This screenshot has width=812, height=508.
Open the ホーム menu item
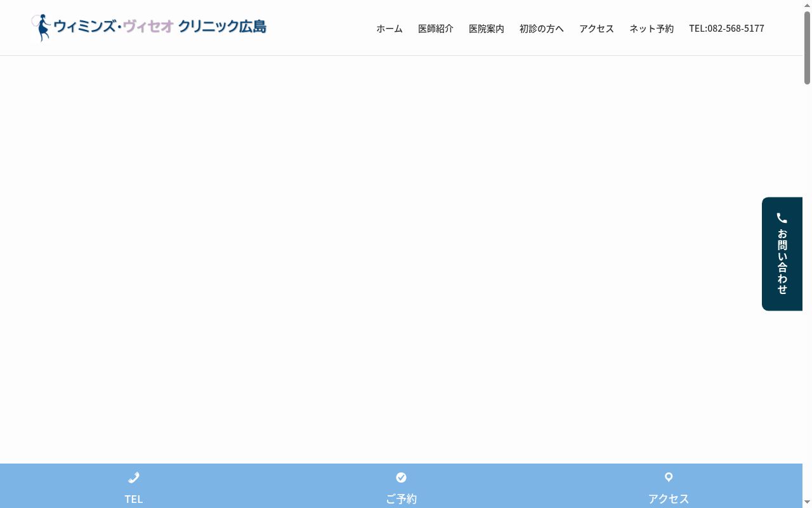(x=390, y=29)
